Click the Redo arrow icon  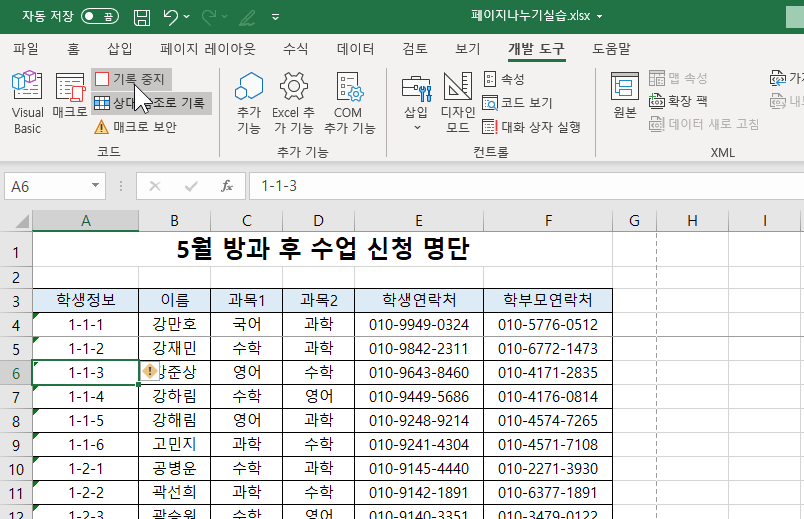(209, 17)
